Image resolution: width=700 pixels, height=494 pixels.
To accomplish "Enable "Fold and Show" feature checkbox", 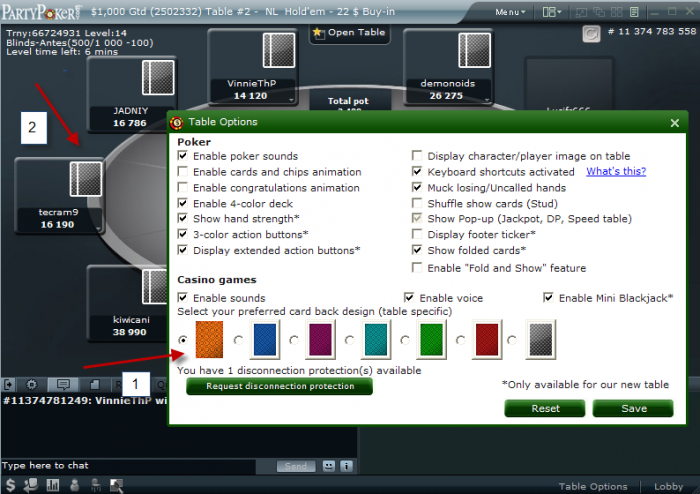I will [x=417, y=268].
